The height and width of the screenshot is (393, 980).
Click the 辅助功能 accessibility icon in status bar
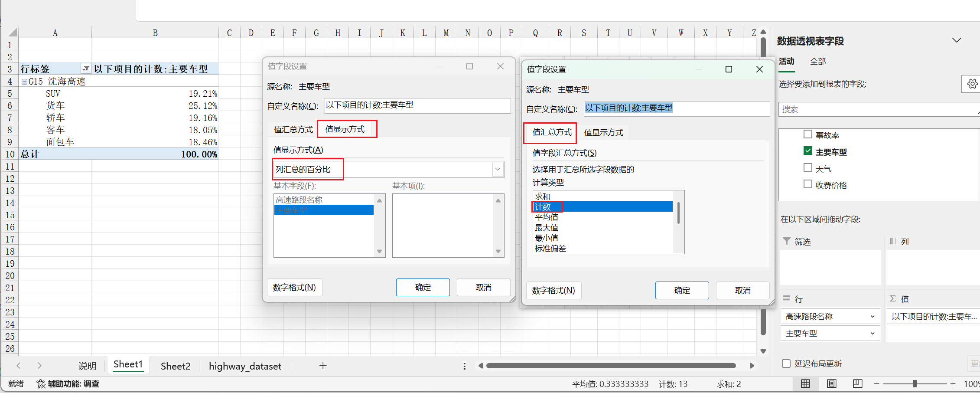point(41,384)
